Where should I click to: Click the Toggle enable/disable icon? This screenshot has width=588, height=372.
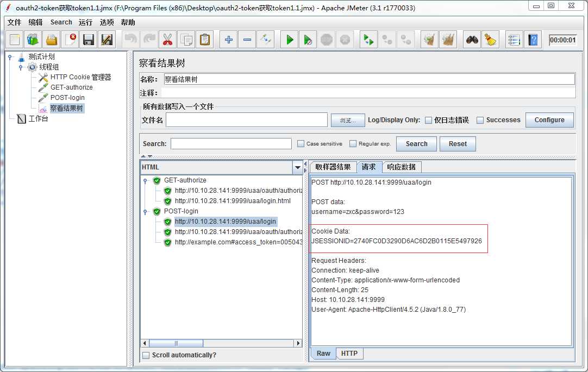[x=266, y=39]
